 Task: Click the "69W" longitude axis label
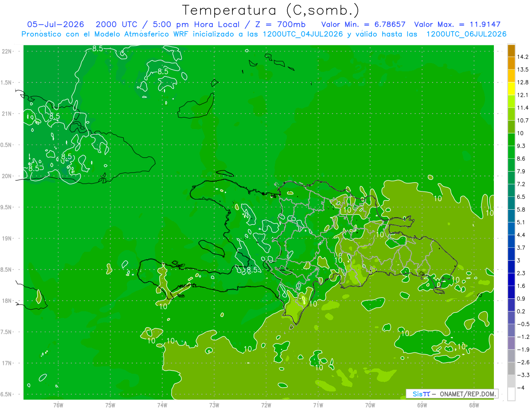tap(422, 405)
